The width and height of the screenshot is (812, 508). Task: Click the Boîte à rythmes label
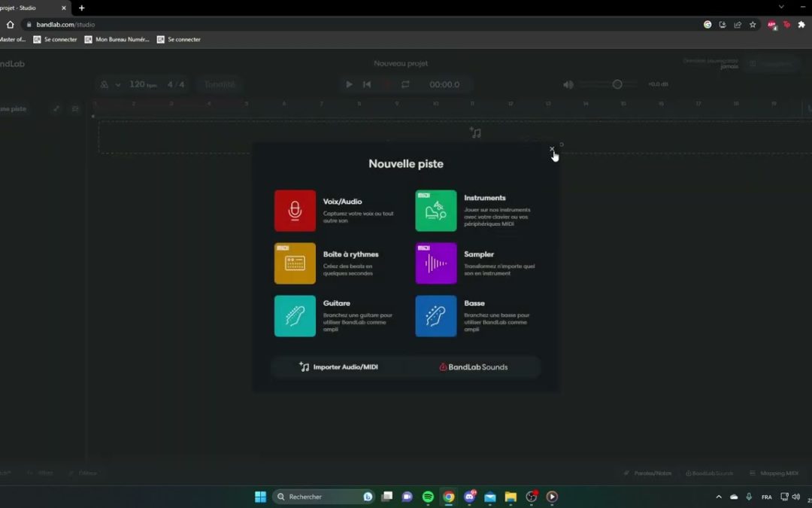click(x=350, y=254)
